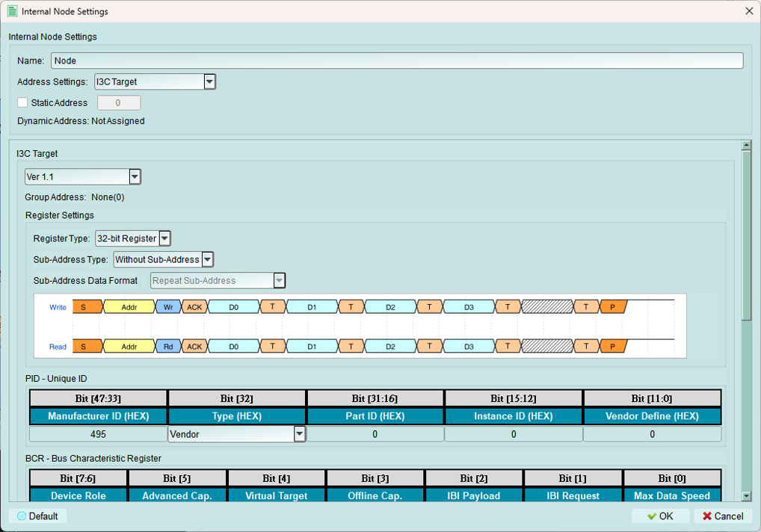Viewport: 761px width, 532px height.
Task: Click the vertical scrollbar thumb
Action: click(x=747, y=235)
